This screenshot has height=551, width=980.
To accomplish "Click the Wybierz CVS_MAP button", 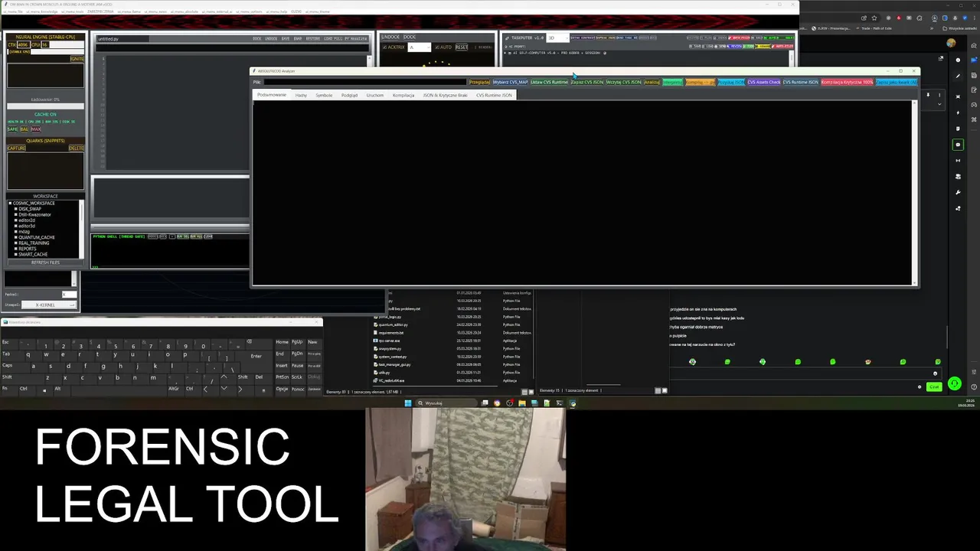I will (x=511, y=82).
